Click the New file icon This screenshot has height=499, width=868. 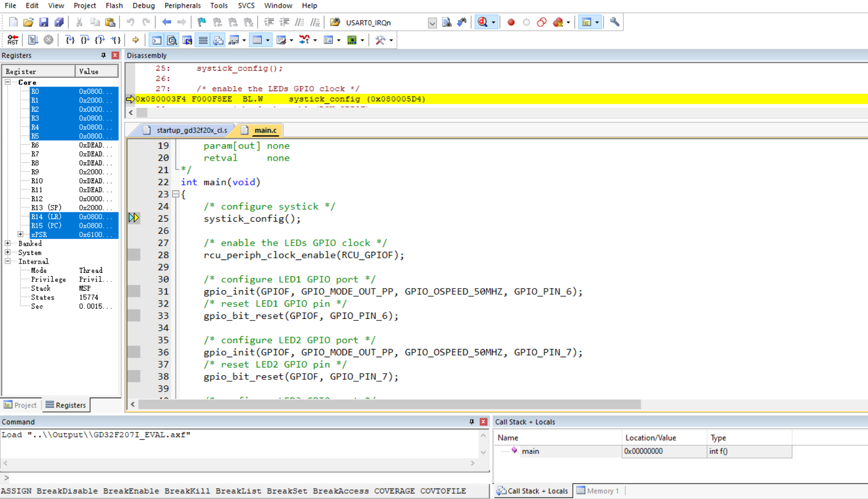point(13,22)
